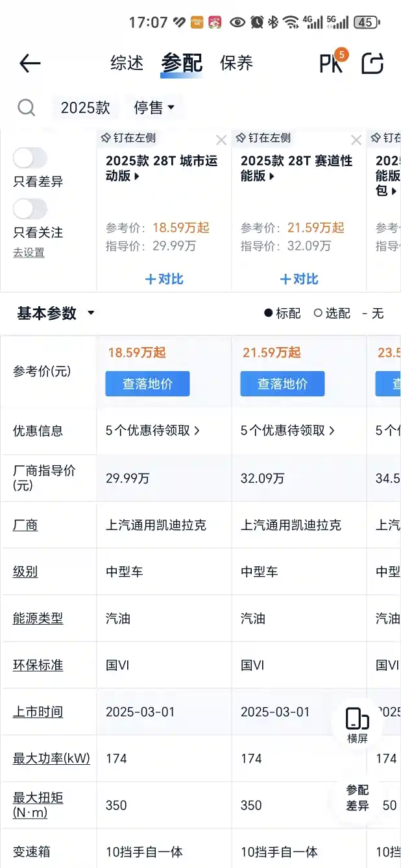Tap the search magnifier icon

26,108
